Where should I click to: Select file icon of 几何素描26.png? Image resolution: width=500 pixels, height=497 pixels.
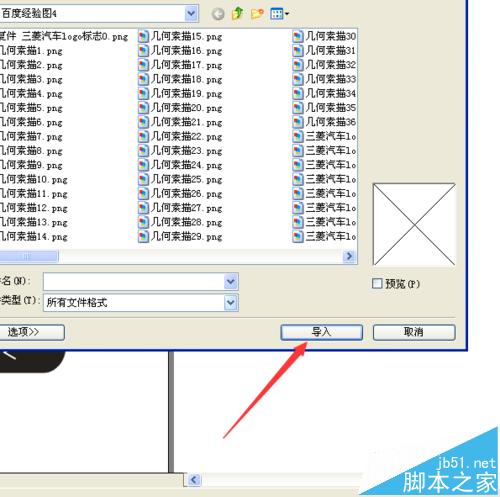pyautogui.click(x=143, y=194)
